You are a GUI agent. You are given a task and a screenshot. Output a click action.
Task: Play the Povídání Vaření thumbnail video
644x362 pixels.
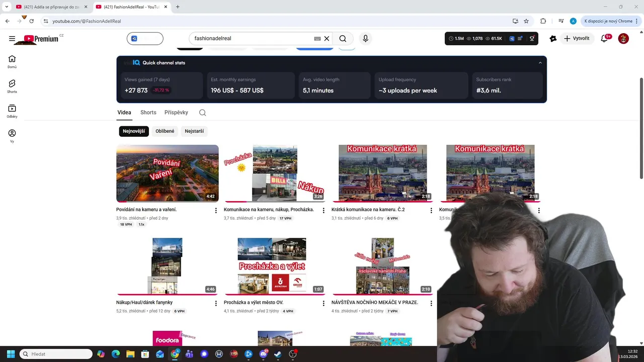[168, 173]
